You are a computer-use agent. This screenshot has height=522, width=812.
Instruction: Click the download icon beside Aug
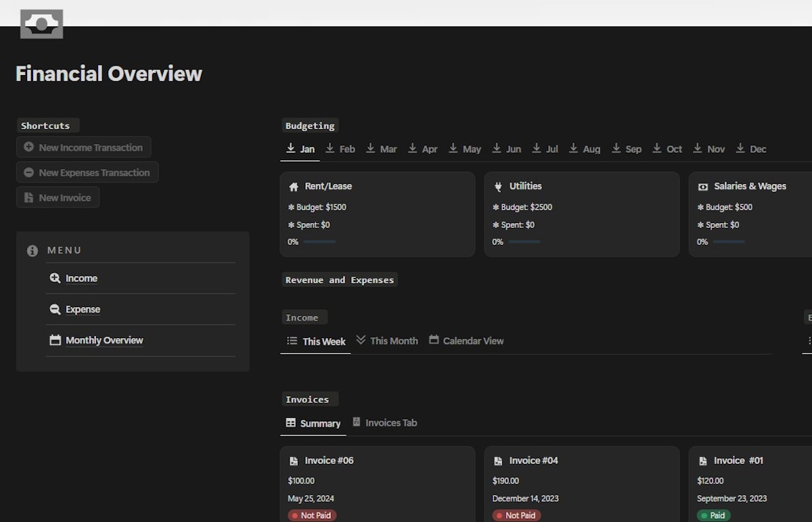574,148
